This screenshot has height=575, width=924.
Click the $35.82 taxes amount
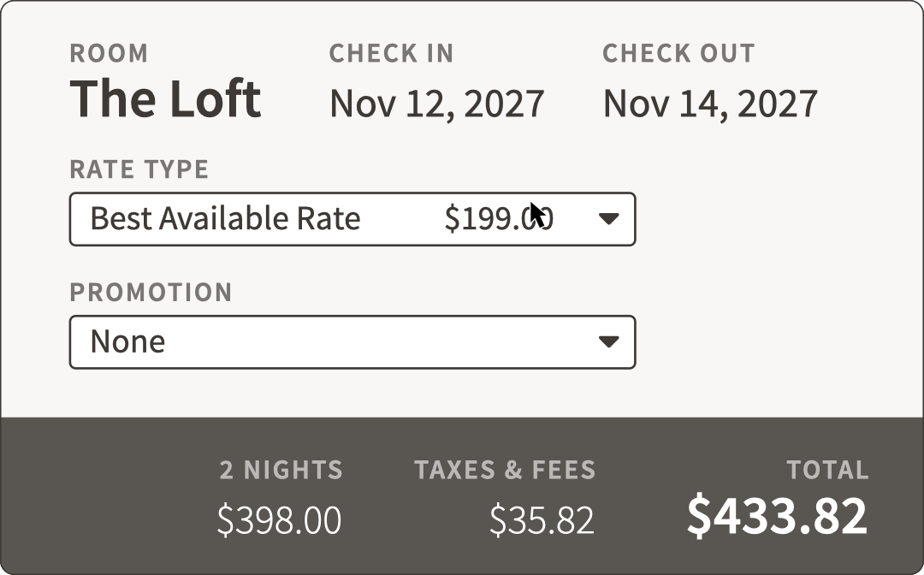tap(542, 520)
